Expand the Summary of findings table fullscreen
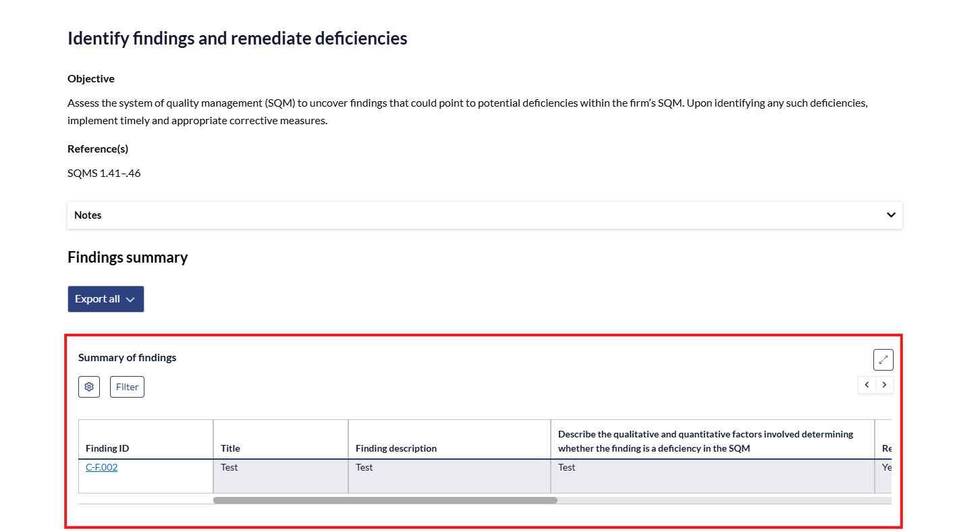The width and height of the screenshot is (980, 532). pos(883,360)
